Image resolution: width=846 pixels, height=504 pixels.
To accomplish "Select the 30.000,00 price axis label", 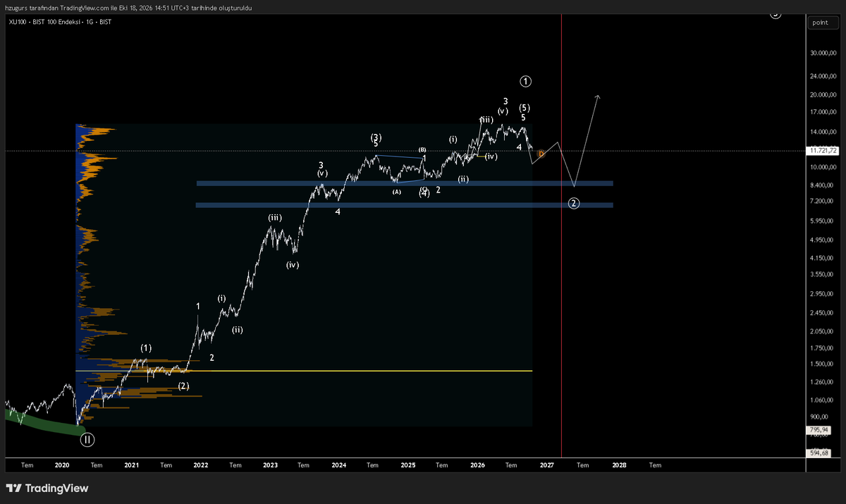I will (x=823, y=53).
